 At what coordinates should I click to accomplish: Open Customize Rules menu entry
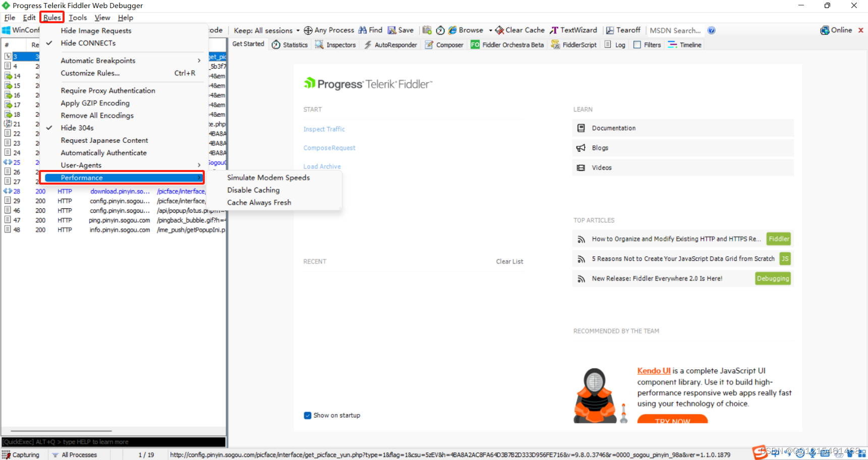124,73
